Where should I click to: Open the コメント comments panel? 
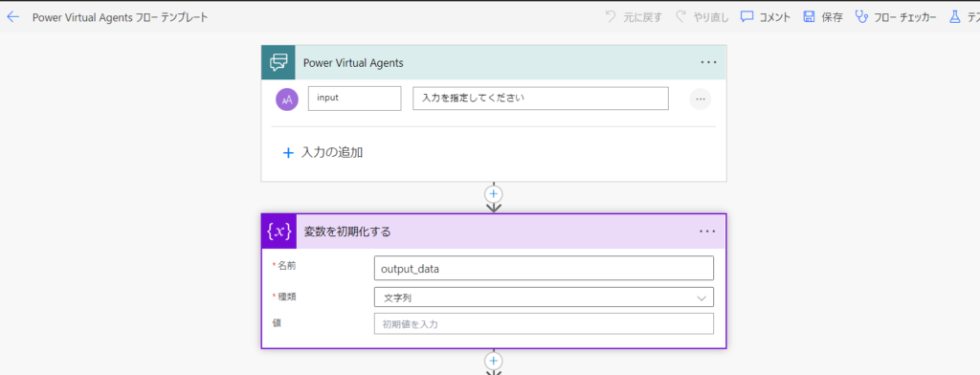click(x=766, y=17)
